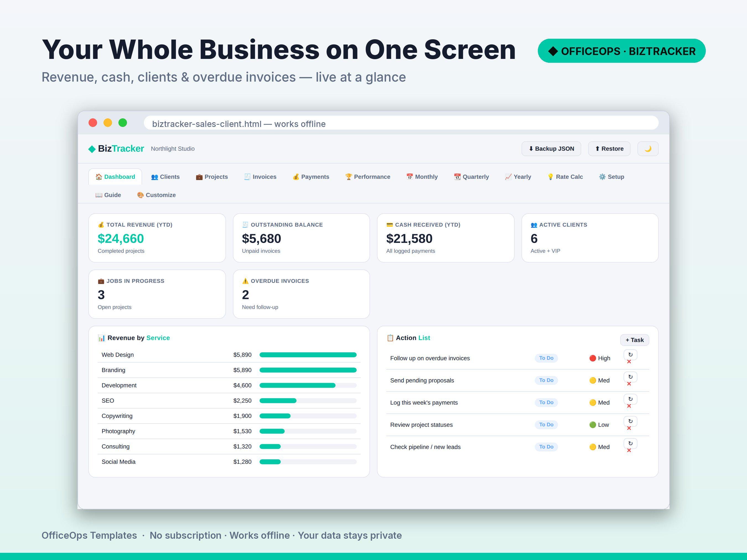Screen dimensions: 747x560
Task: Open the Dashboard tab
Action: click(x=115, y=176)
